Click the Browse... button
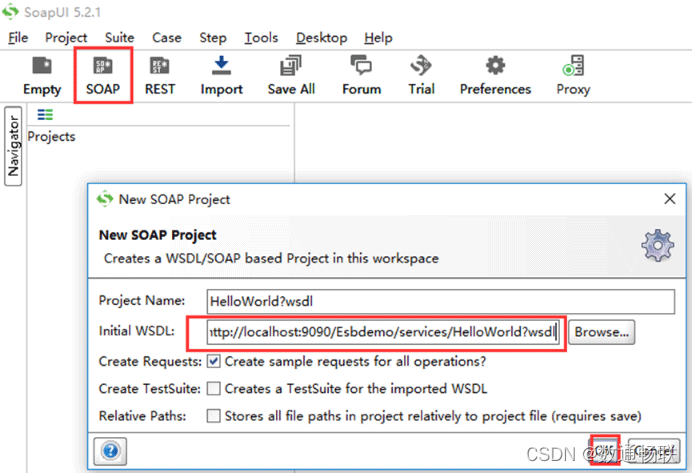Viewport: 693px width, 473px height. click(x=602, y=332)
